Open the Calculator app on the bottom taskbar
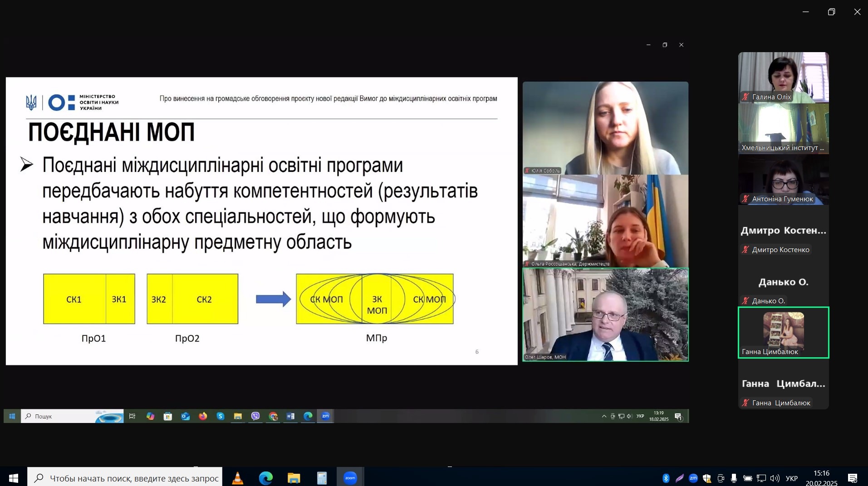 pos(322,478)
